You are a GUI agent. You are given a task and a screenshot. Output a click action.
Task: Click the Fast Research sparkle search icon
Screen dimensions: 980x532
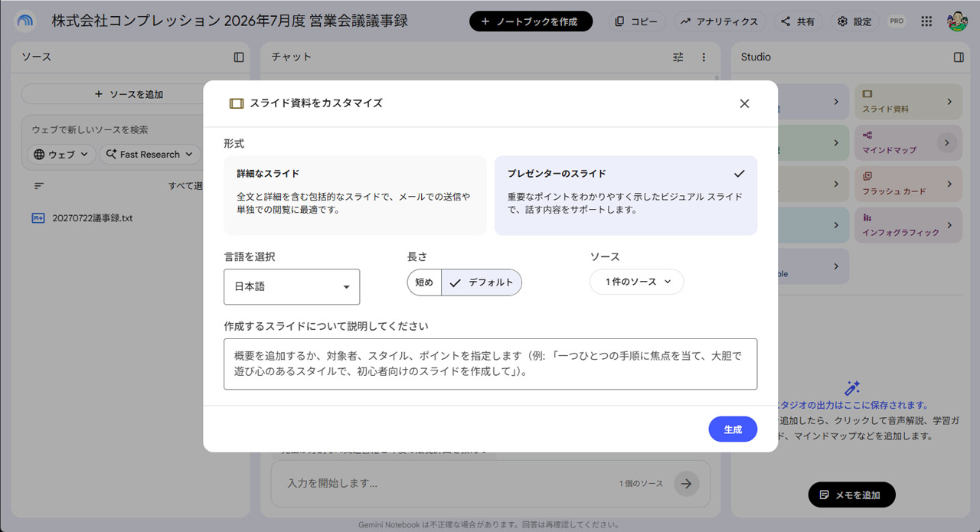point(112,155)
